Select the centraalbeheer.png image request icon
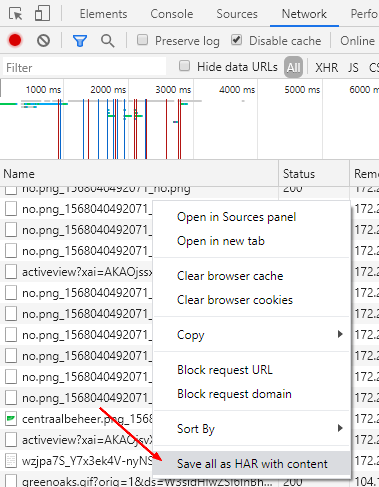The image size is (379, 487). (11, 419)
